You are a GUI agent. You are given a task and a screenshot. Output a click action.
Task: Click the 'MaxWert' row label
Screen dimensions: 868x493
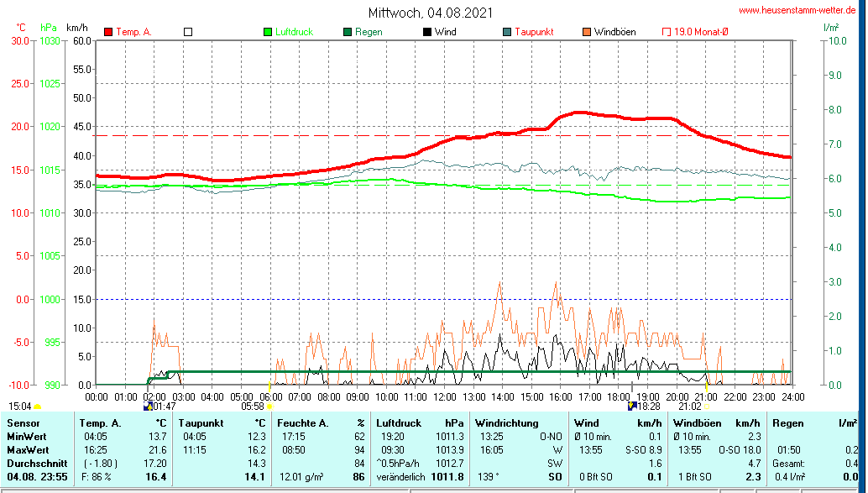[29, 450]
